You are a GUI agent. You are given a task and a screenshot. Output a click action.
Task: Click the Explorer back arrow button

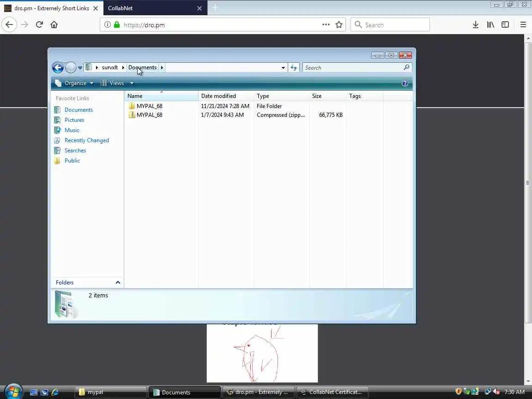[x=58, y=67]
